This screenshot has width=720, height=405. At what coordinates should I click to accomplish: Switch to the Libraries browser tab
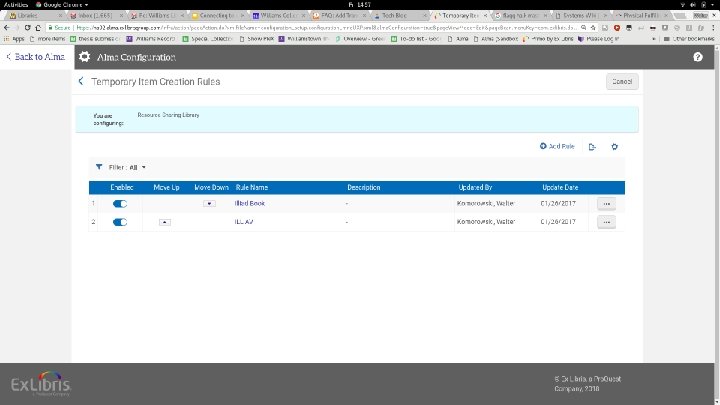coord(35,16)
